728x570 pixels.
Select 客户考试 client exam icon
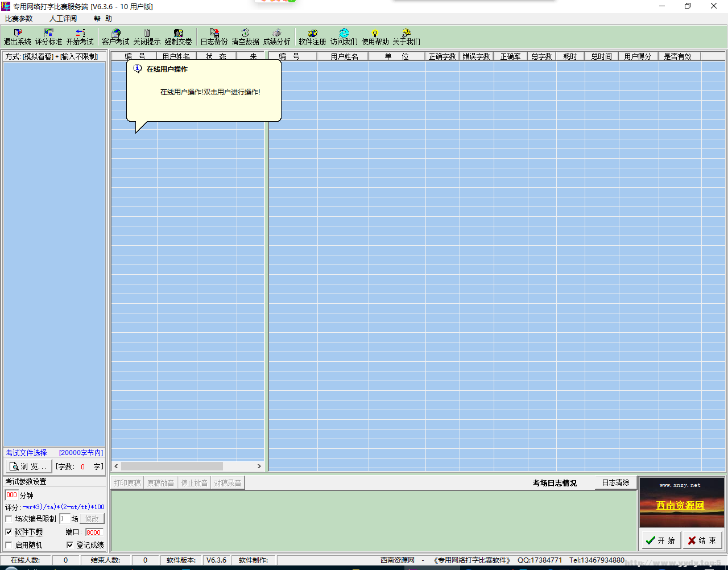[115, 37]
